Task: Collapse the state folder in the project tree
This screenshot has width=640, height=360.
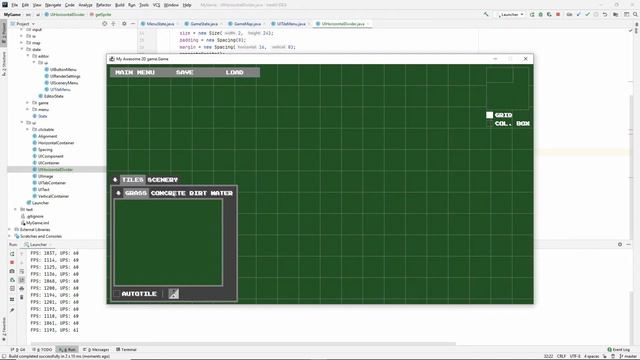Action: click(x=22, y=49)
